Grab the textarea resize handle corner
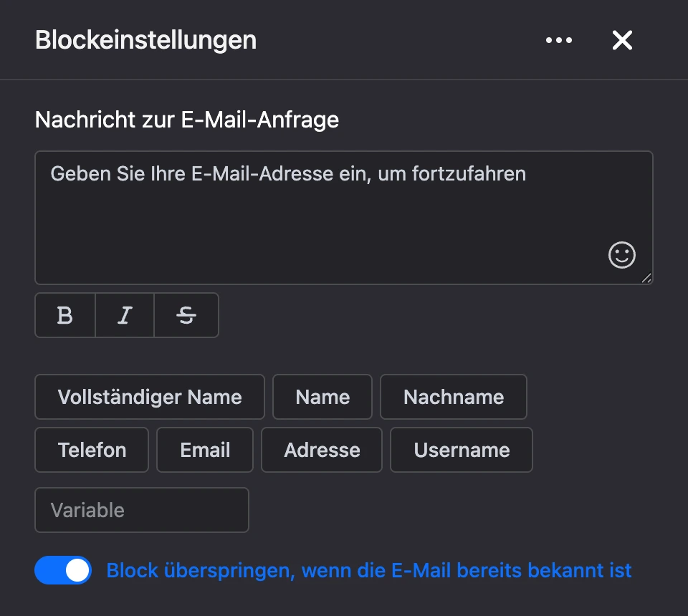 646,279
